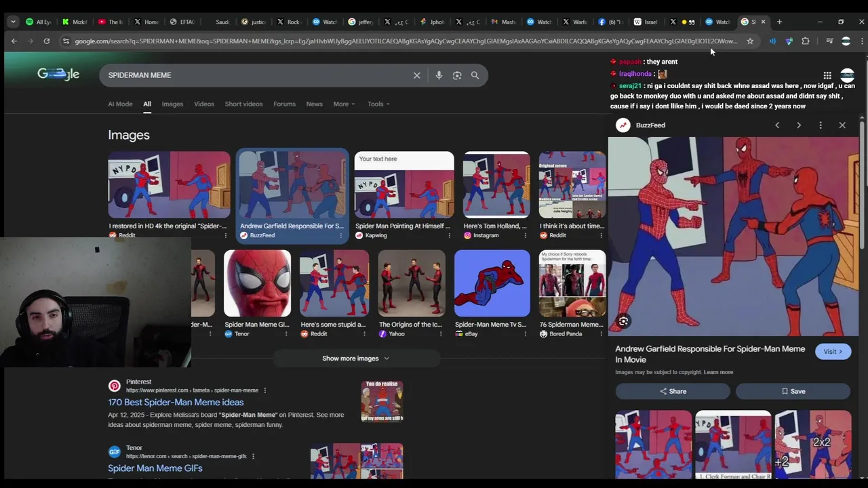Click the Visit button for BuzzFeed image

[833, 352]
